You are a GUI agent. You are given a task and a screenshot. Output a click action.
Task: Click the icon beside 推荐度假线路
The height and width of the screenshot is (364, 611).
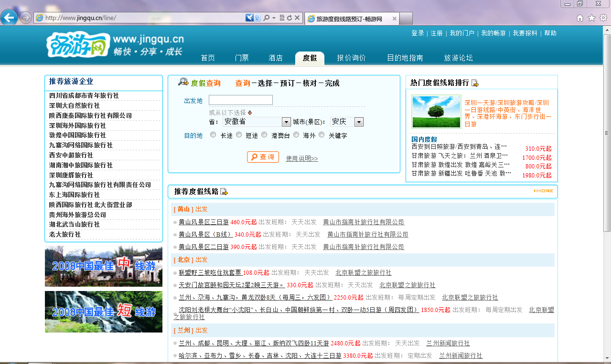224,192
